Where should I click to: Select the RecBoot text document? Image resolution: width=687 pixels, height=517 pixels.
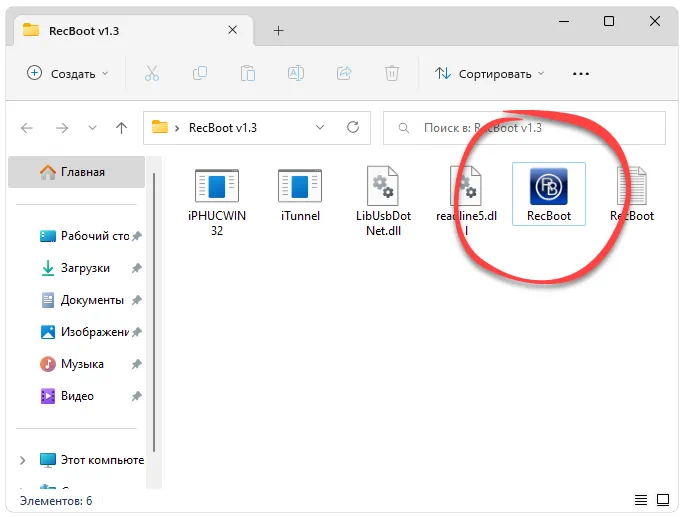[x=632, y=195]
